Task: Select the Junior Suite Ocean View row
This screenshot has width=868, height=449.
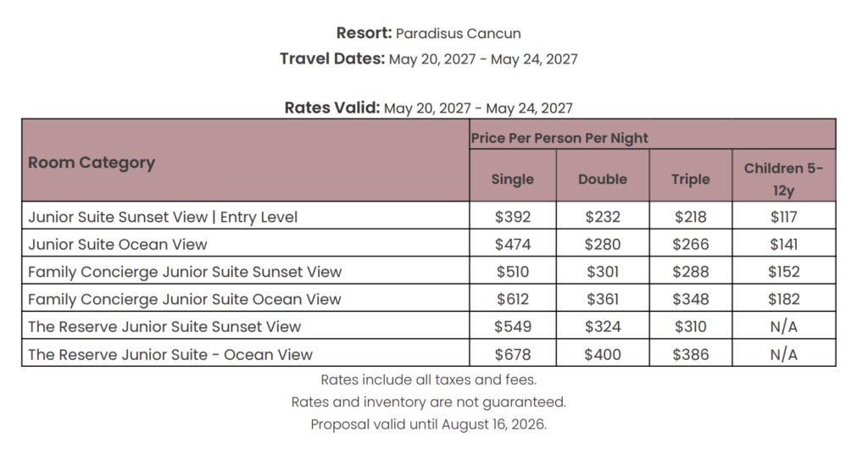Action: tap(428, 243)
